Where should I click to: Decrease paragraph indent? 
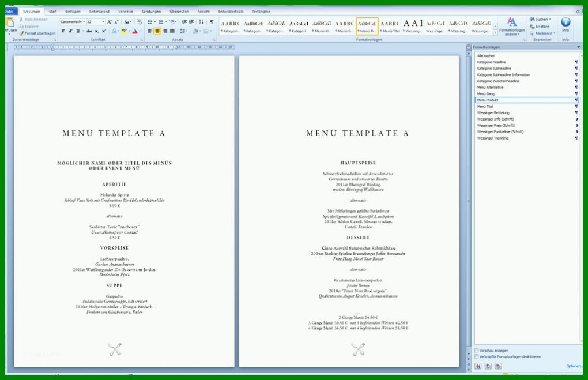click(184, 22)
